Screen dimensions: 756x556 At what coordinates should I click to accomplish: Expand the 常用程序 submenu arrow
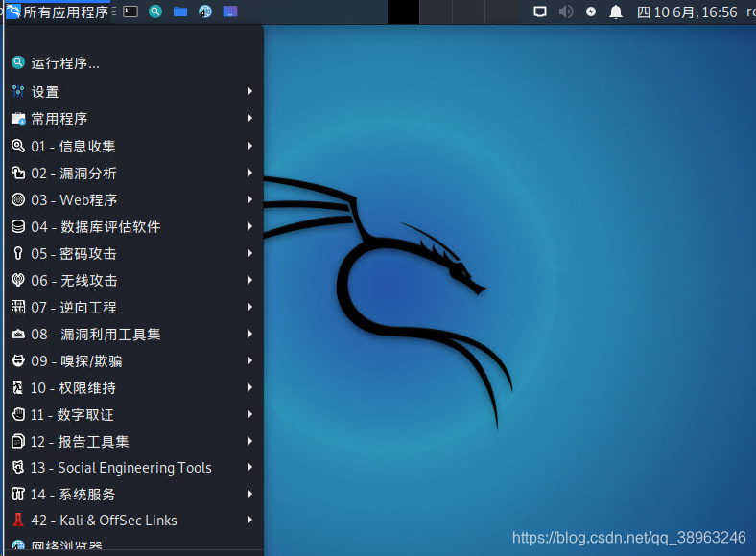249,118
